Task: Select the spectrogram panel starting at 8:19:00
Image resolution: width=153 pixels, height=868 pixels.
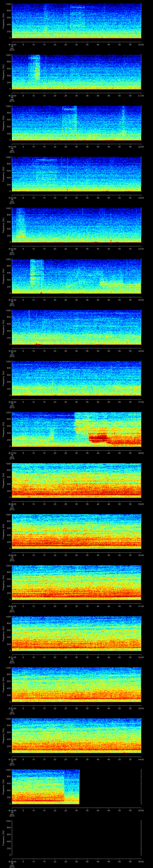Action: click(x=76, y=21)
